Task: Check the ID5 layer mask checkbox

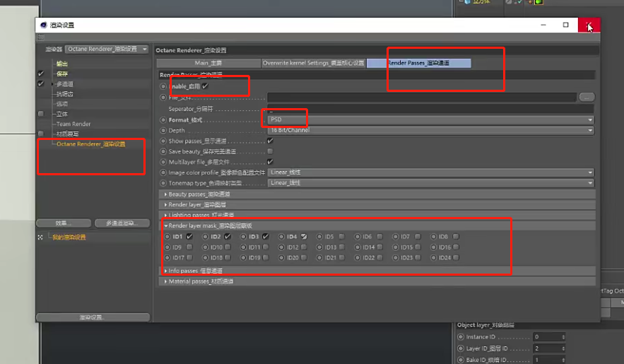Action: [342, 236]
